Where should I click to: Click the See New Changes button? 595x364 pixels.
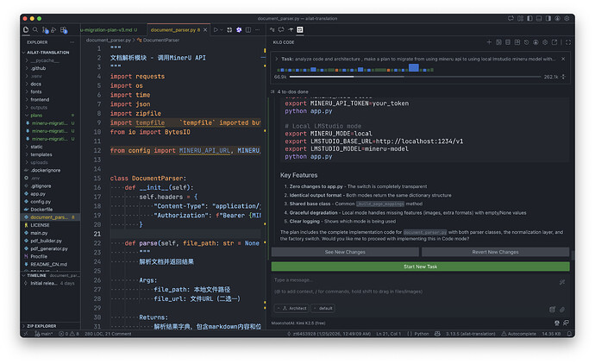(x=345, y=252)
